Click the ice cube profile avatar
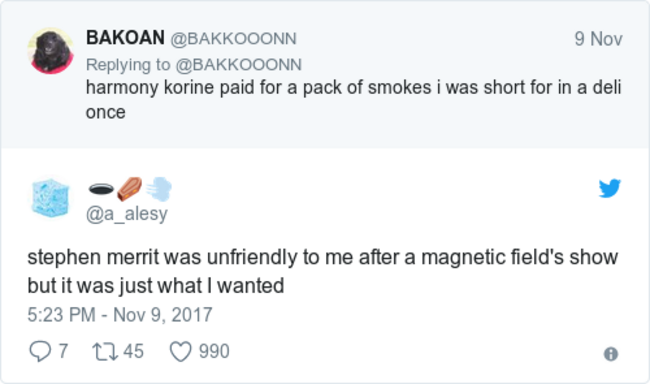The height and width of the screenshot is (384, 650). (51, 198)
